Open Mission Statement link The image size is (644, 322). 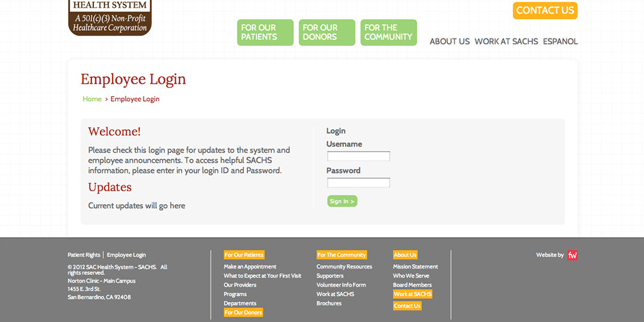tap(415, 267)
